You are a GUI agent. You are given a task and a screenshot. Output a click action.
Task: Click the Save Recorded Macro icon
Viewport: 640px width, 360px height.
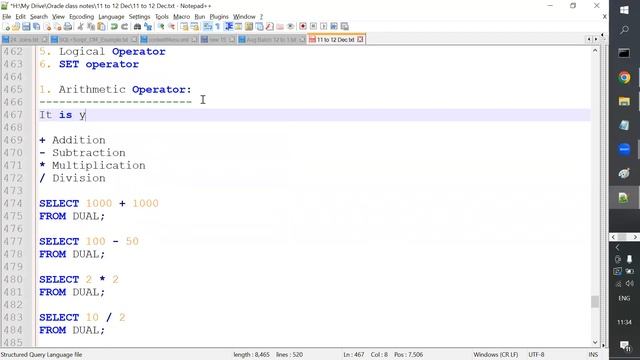tap(344, 27)
